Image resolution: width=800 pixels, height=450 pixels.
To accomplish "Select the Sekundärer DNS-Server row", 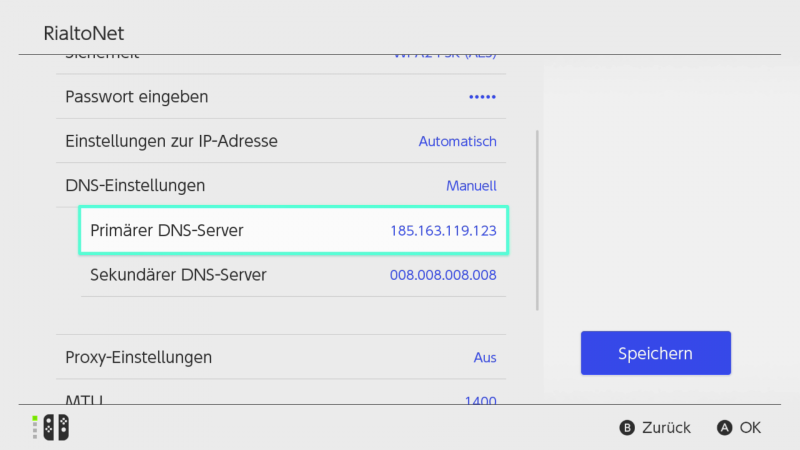I will (x=178, y=274).
